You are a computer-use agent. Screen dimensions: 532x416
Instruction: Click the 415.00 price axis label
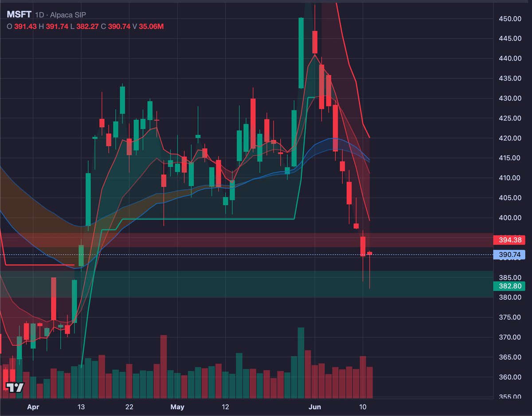pyautogui.click(x=509, y=158)
